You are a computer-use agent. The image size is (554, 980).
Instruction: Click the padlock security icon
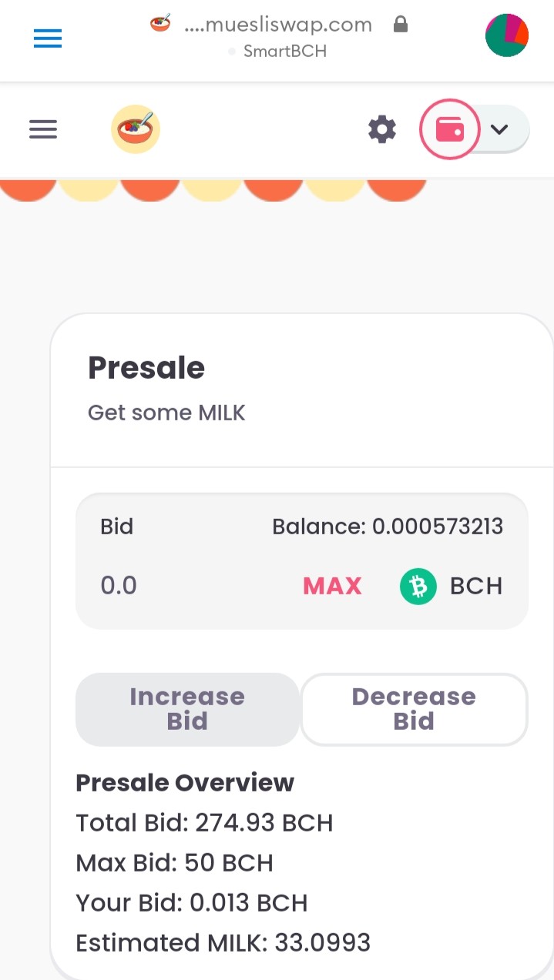click(x=400, y=25)
